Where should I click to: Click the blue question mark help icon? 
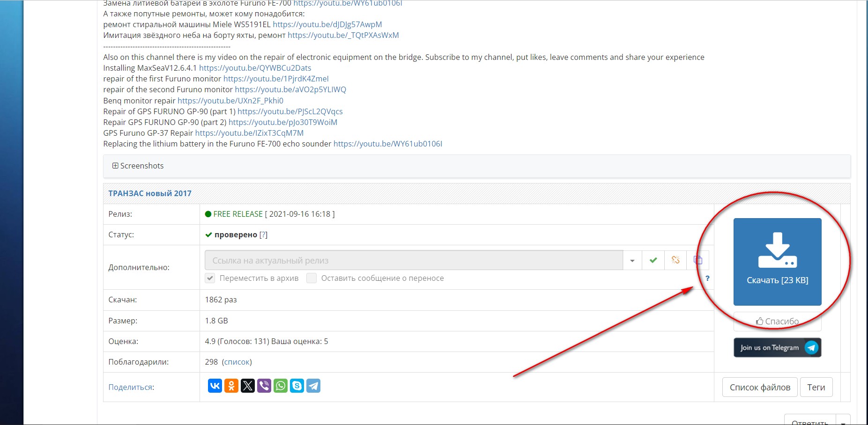pyautogui.click(x=707, y=278)
